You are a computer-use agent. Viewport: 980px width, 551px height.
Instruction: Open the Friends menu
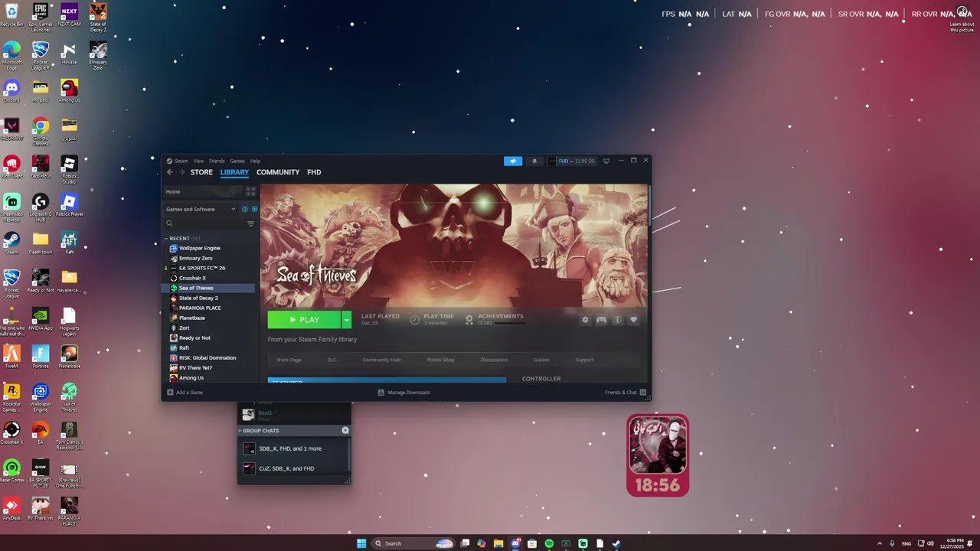[217, 161]
